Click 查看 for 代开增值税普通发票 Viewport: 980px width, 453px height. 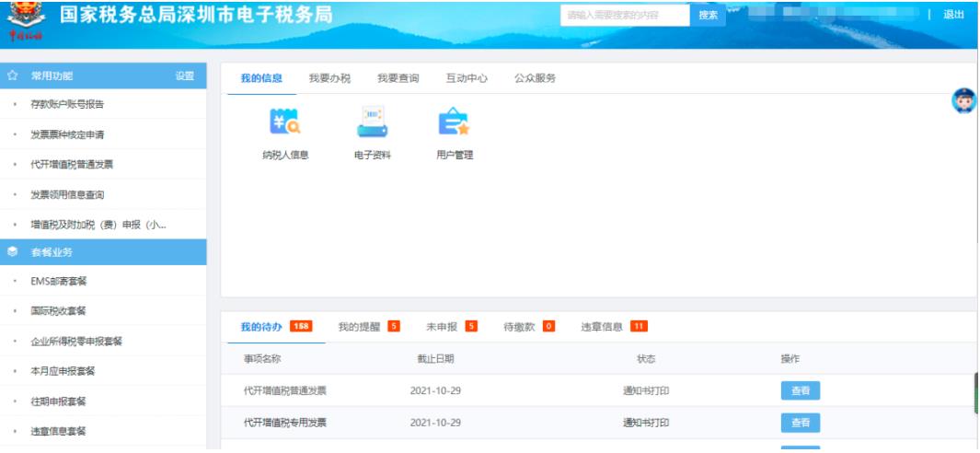[x=800, y=390]
